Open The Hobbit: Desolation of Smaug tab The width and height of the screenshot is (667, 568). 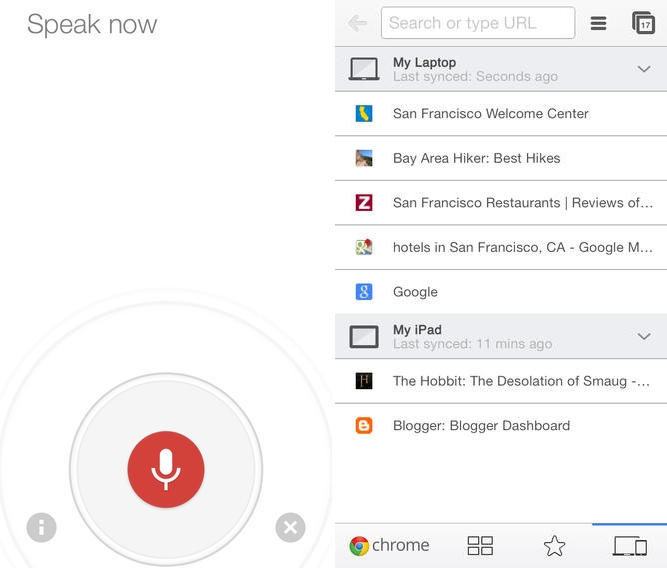[x=520, y=381]
